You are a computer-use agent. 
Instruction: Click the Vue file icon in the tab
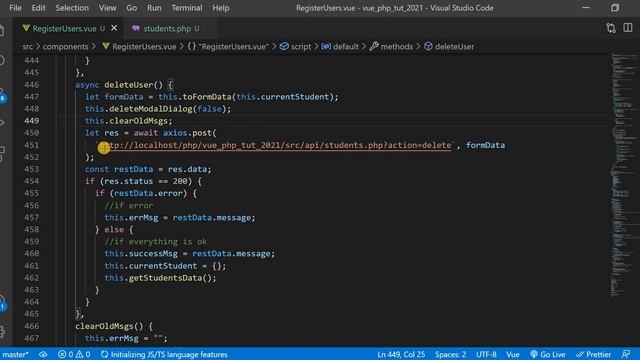point(26,28)
